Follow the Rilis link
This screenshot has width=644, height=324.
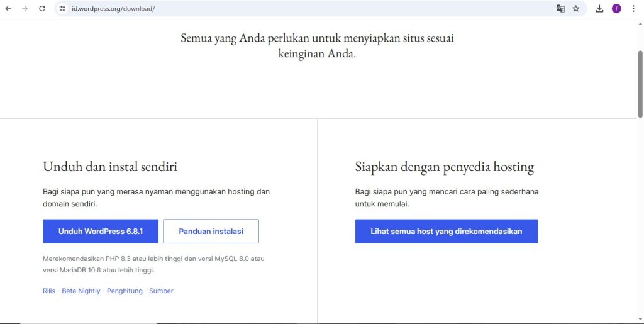tap(49, 291)
